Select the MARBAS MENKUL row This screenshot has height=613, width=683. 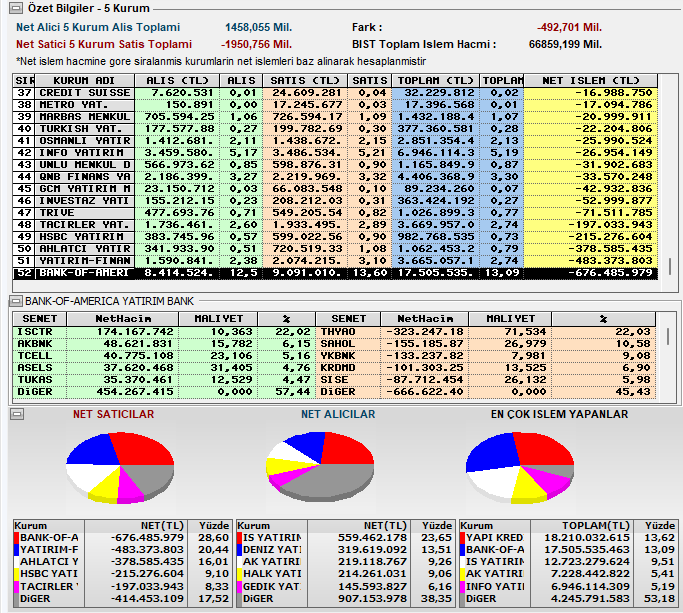(x=335, y=117)
